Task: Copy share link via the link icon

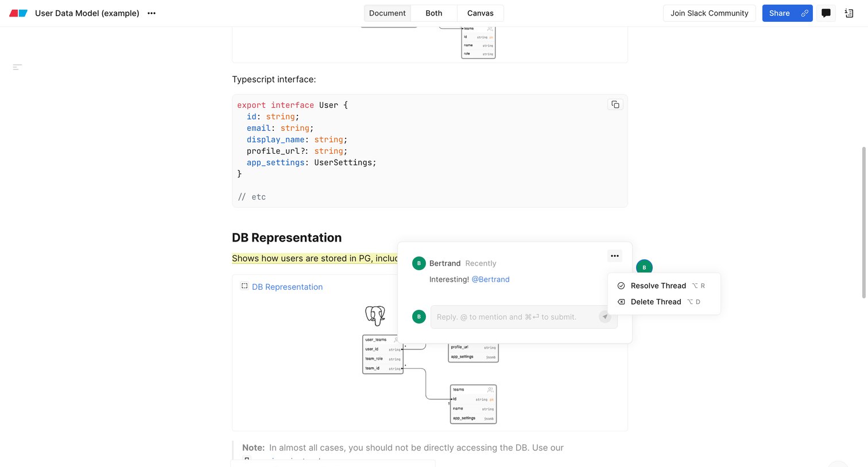Action: tap(805, 13)
